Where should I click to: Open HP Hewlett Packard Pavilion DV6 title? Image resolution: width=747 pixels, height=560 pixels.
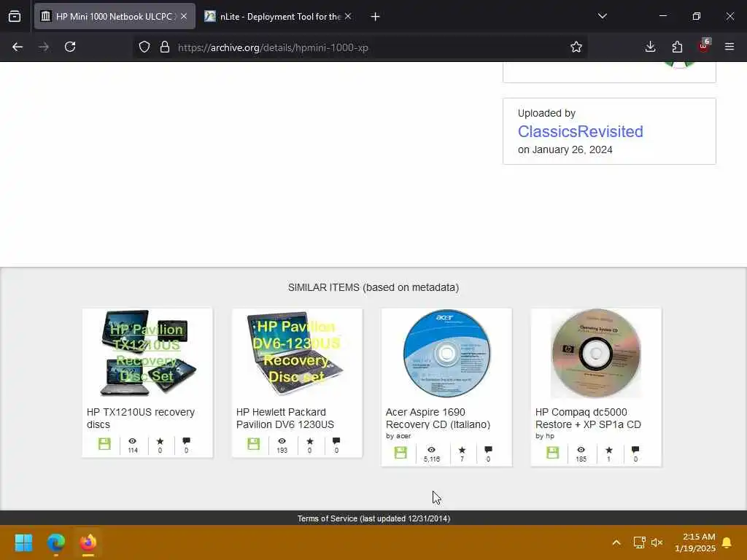(x=285, y=418)
